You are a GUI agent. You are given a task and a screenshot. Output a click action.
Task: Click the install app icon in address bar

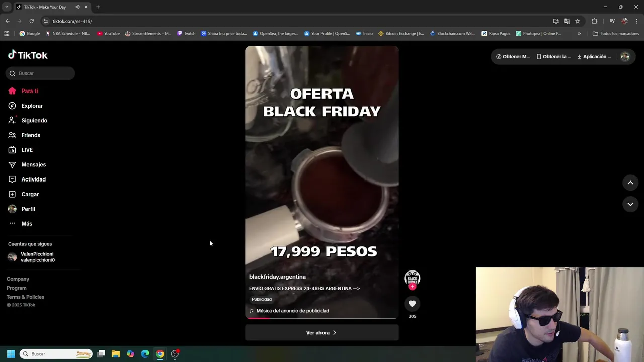pos(556,21)
